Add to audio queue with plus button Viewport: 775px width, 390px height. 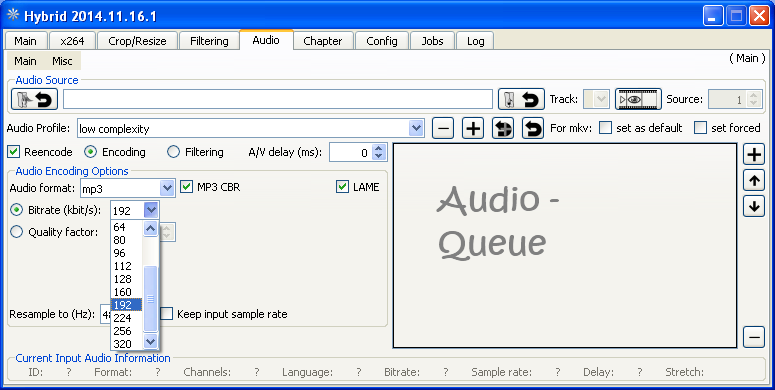point(754,155)
